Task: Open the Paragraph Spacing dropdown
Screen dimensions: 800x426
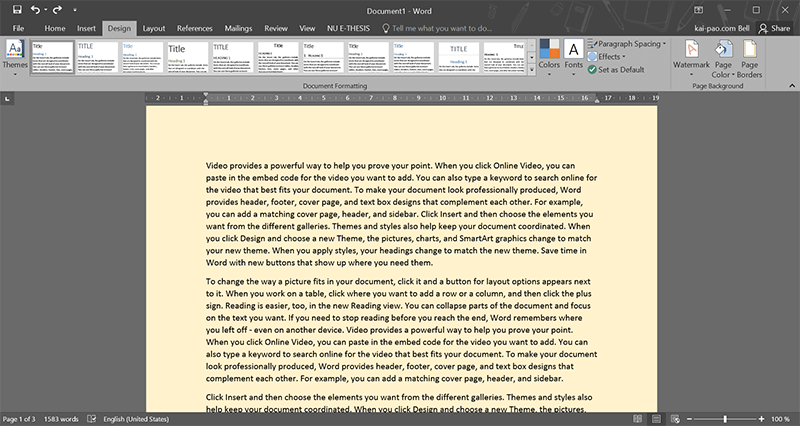Action: [627, 44]
